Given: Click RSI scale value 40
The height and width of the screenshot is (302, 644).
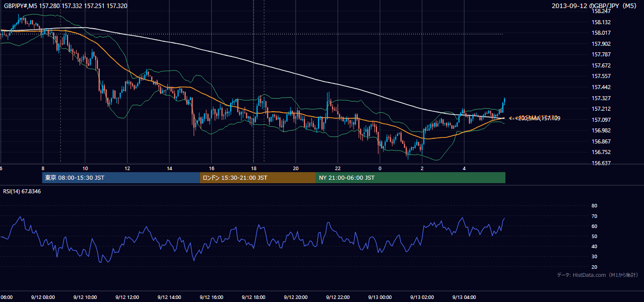Looking at the screenshot, I should pyautogui.click(x=594, y=246).
